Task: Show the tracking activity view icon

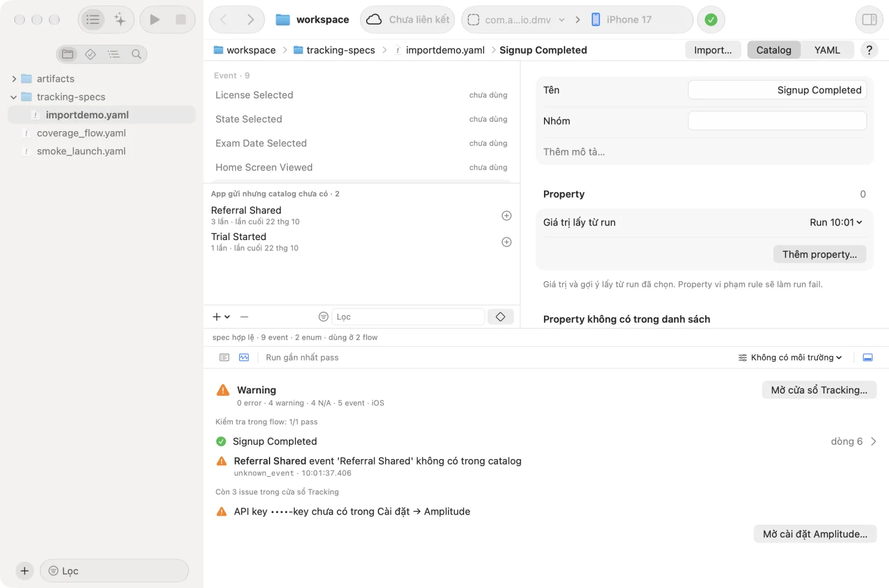Action: pyautogui.click(x=244, y=357)
